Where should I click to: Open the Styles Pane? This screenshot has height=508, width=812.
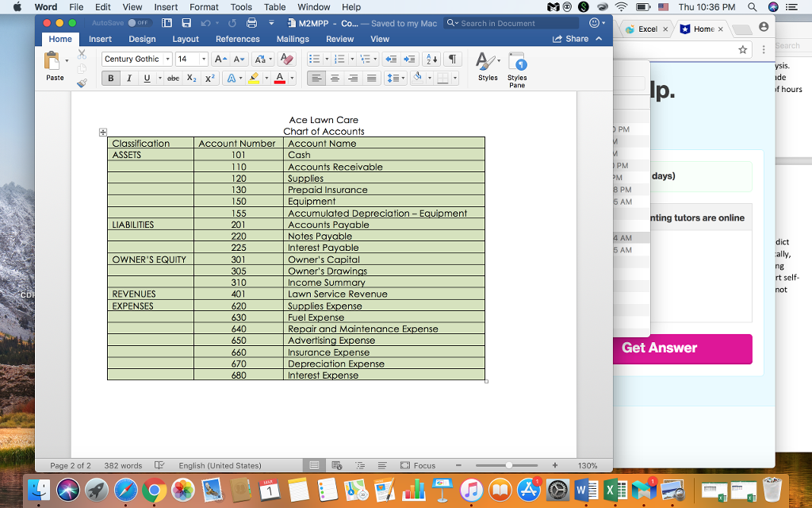(517, 68)
